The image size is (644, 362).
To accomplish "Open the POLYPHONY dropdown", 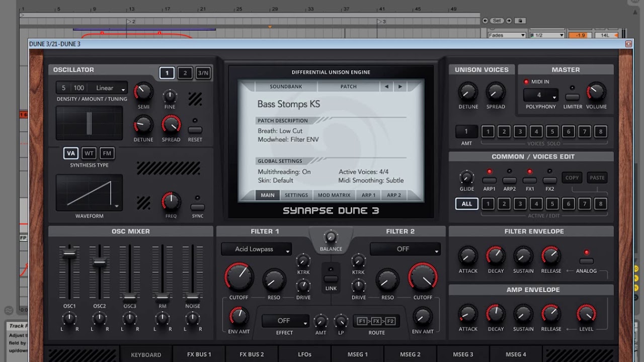I will click(x=541, y=95).
